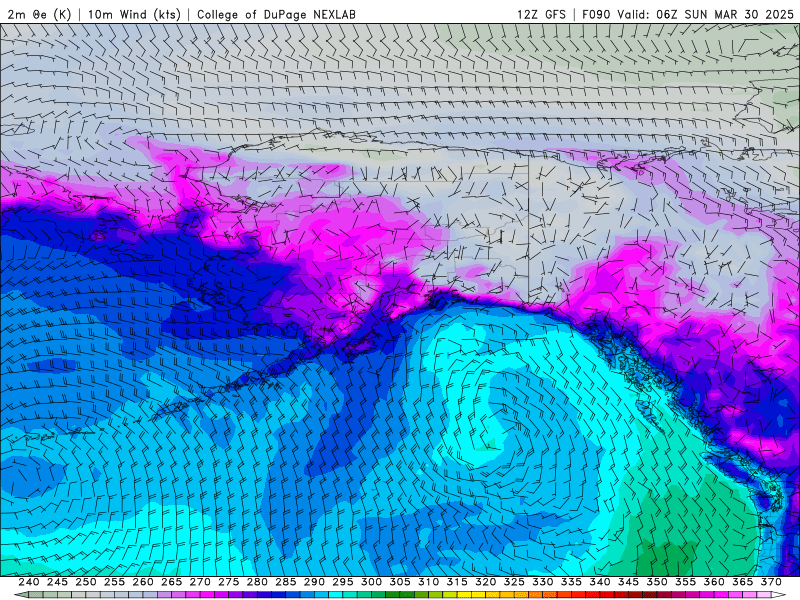Click 'College of DuPage NEXLAB' header text

click(276, 14)
